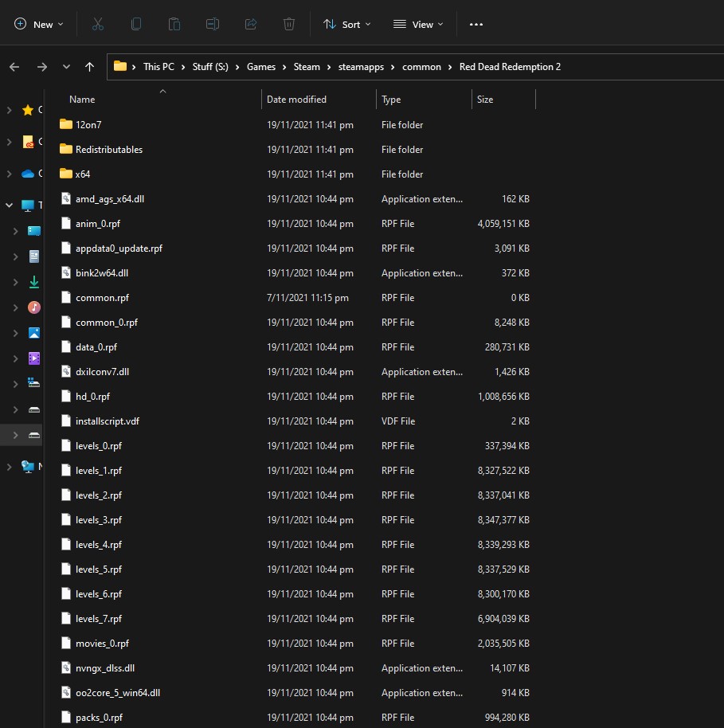The width and height of the screenshot is (724, 728).
Task: Select installscript.vdf file
Action: [295, 421]
